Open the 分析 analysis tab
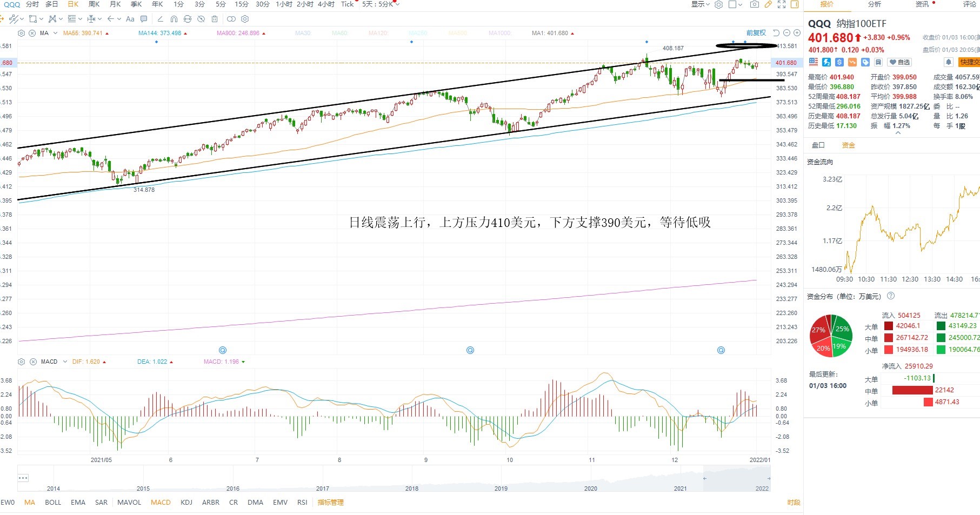980x515 pixels. pyautogui.click(x=875, y=4)
